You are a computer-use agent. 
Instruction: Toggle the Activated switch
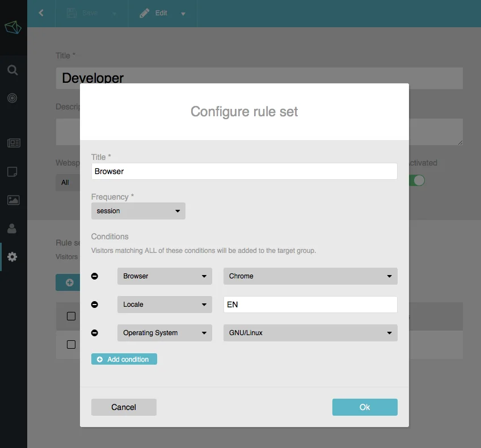pyautogui.click(x=418, y=180)
